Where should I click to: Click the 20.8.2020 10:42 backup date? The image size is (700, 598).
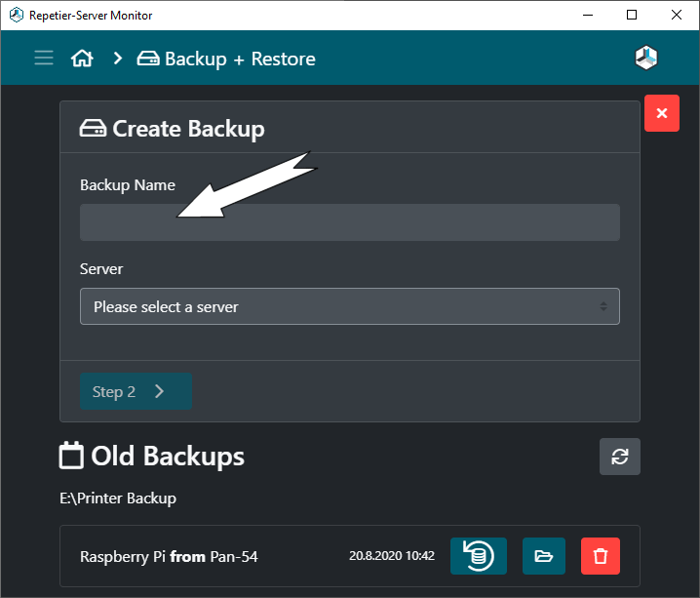pyautogui.click(x=392, y=556)
